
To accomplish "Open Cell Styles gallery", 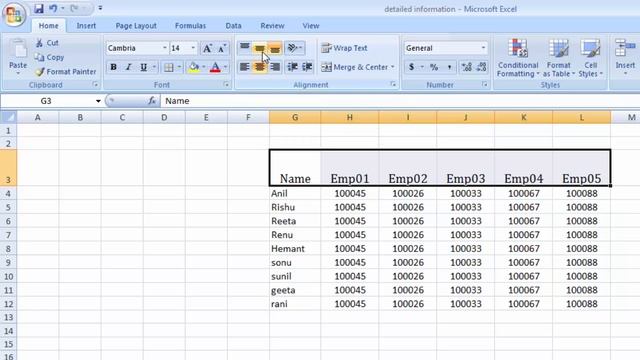I will (591, 58).
